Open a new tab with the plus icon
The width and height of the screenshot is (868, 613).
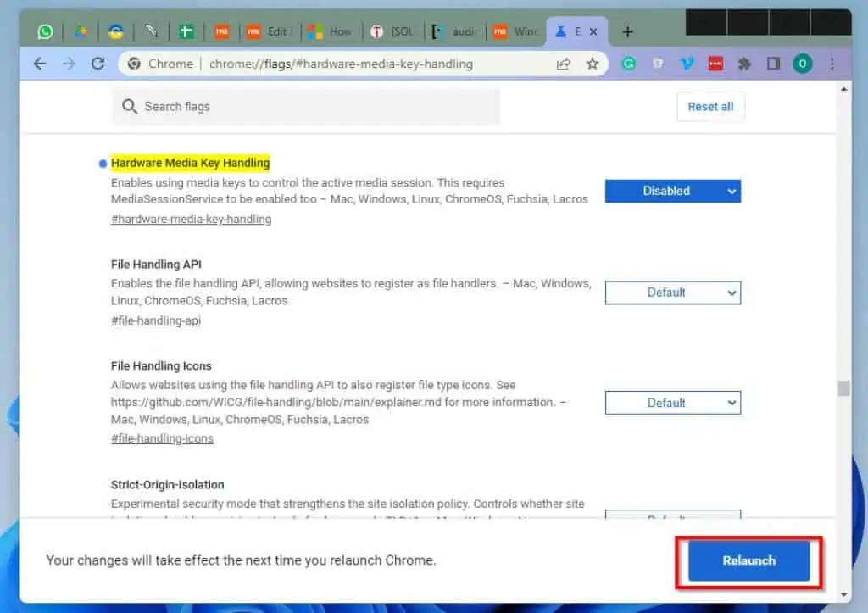pyautogui.click(x=627, y=31)
